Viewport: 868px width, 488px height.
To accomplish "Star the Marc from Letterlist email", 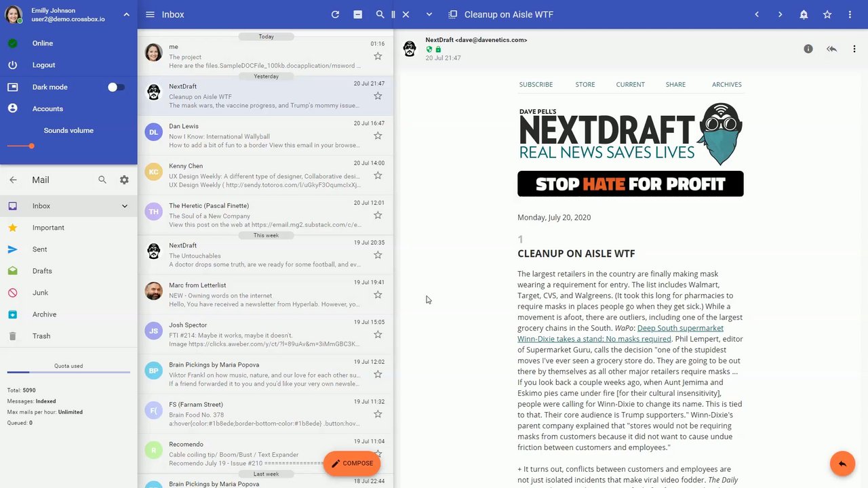I will (378, 295).
